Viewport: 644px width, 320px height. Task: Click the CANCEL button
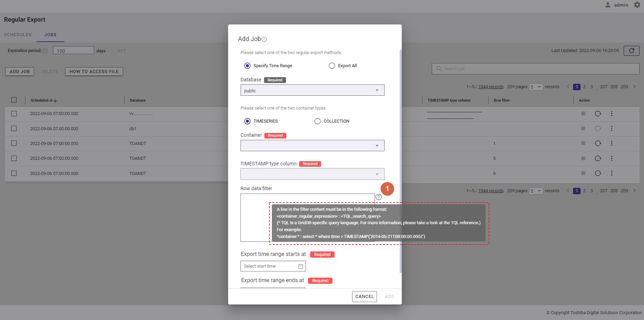(x=364, y=297)
